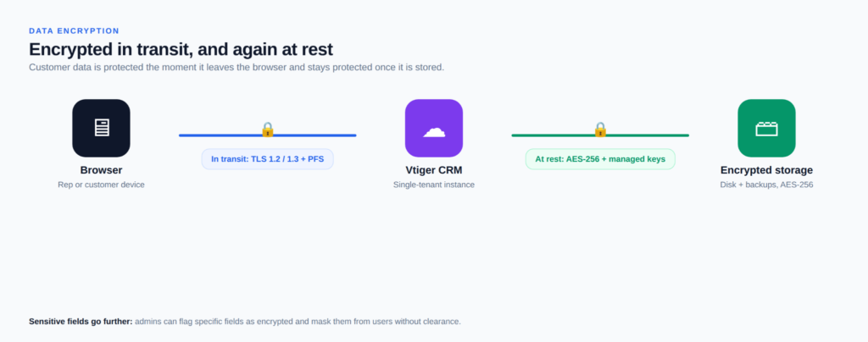Click the Sensitive fields go further note
The width and height of the screenshot is (868, 342).
click(x=81, y=321)
